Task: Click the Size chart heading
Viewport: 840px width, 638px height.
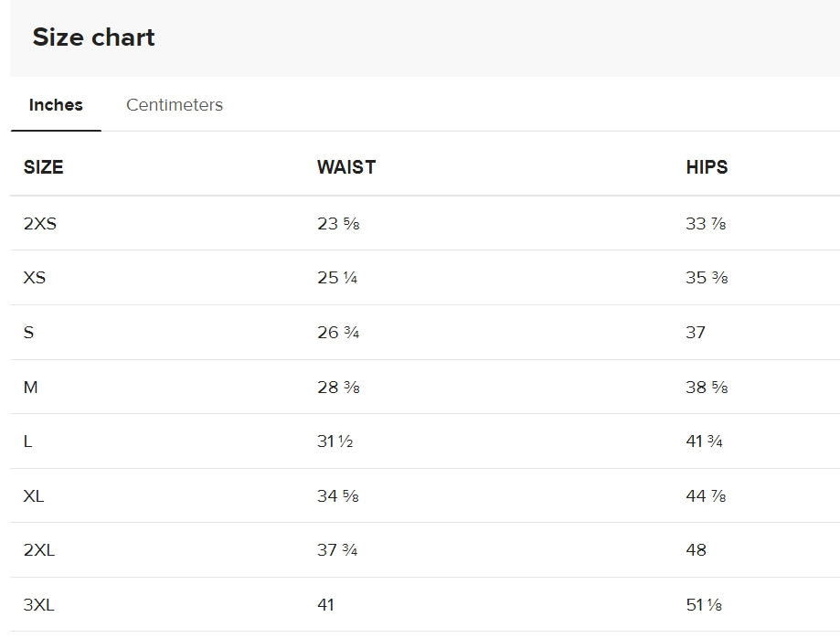Action: 93,37
